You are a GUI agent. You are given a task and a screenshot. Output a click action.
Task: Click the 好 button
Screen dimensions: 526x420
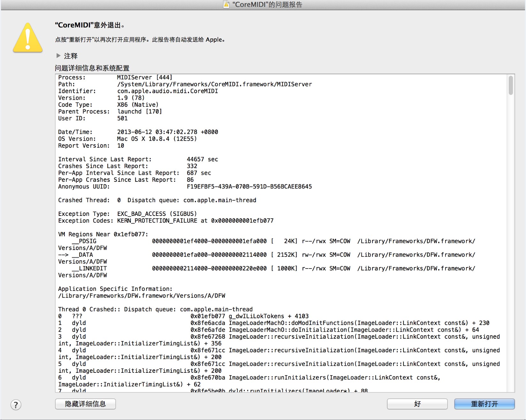click(x=417, y=404)
